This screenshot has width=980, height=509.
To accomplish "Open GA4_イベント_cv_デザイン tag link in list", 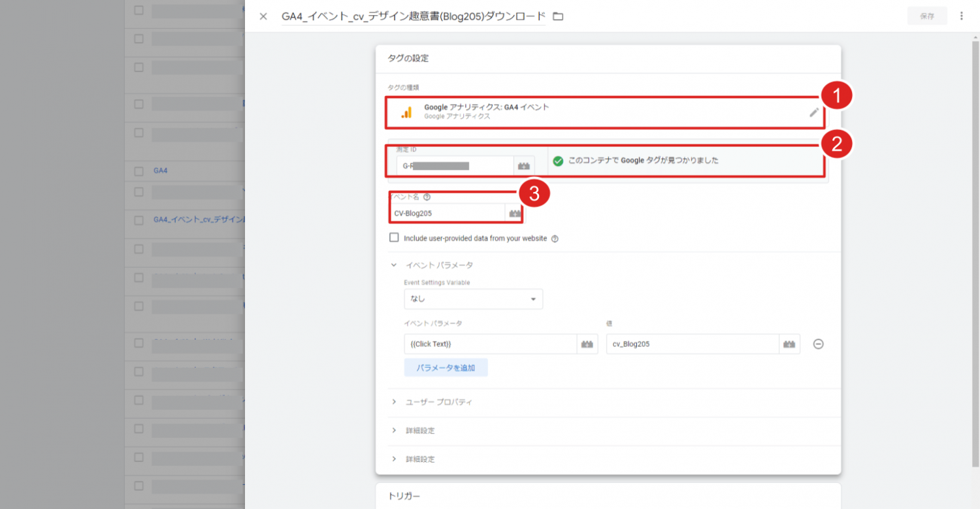I will [x=199, y=220].
